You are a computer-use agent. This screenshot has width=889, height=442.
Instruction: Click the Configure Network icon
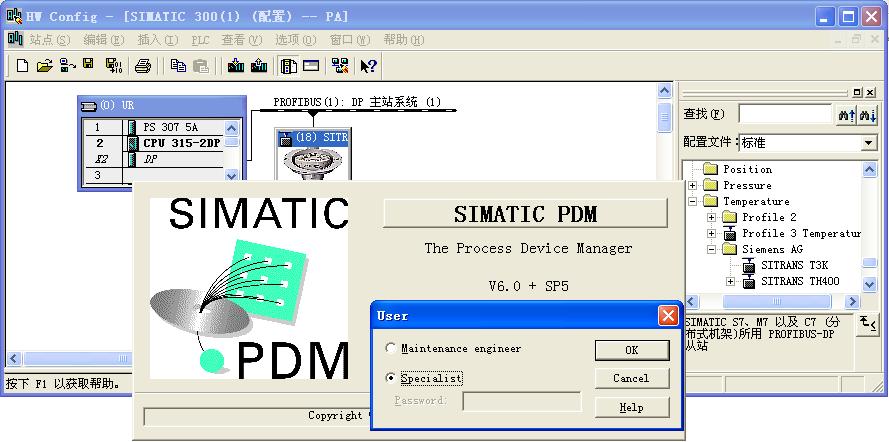pos(340,66)
